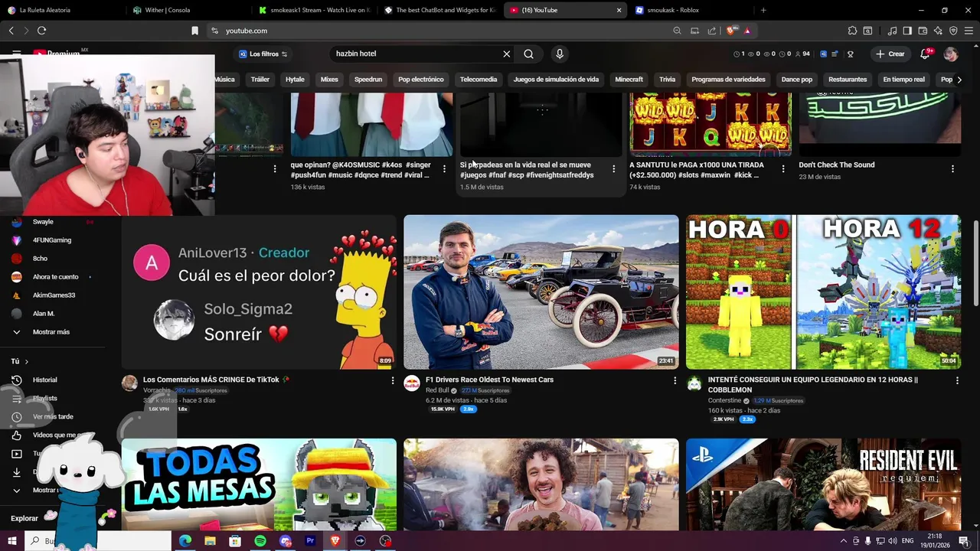
Task: Open Leo AI sparkle icon
Action: tap(938, 31)
